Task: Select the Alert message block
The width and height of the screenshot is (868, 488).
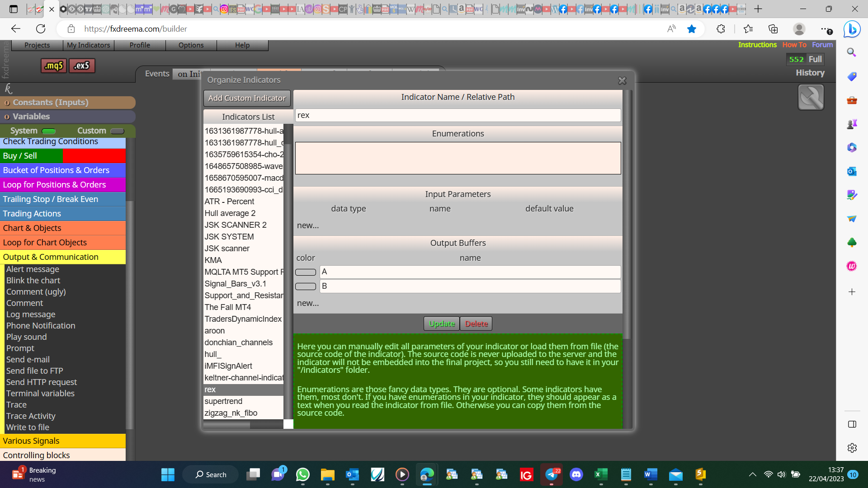Action: point(33,269)
